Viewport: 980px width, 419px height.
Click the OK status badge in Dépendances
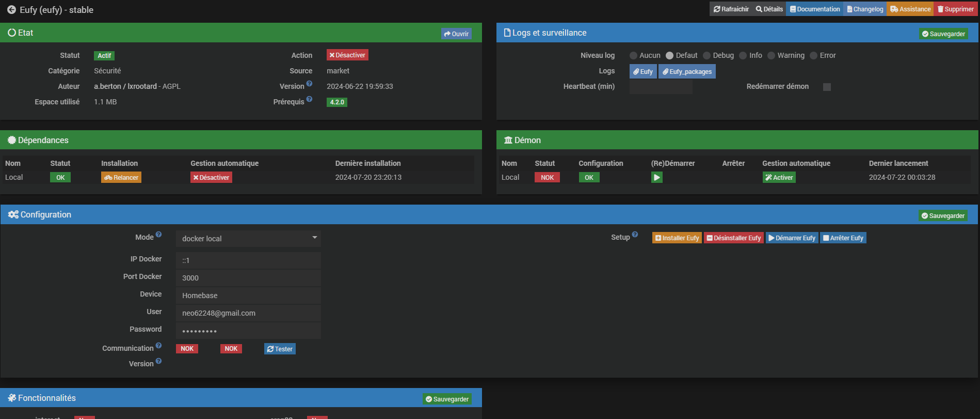[x=60, y=178]
